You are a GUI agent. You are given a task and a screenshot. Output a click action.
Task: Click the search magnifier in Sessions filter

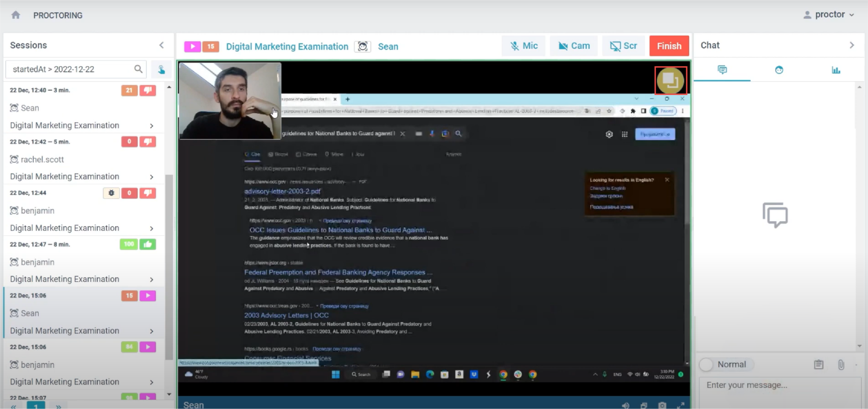tap(138, 69)
